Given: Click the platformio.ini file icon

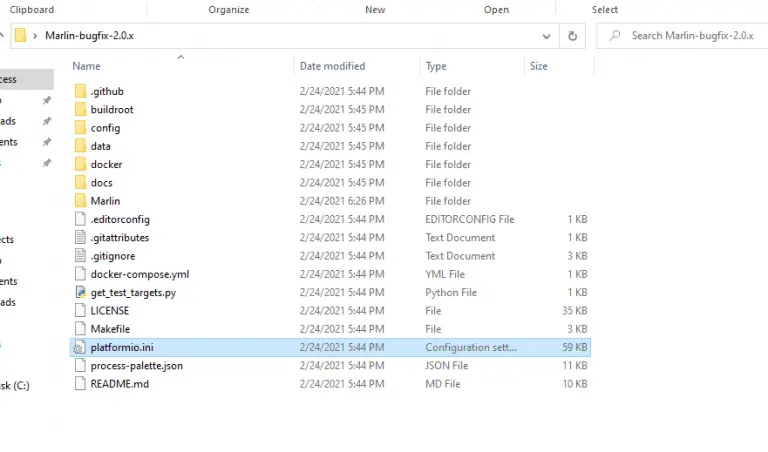Looking at the screenshot, I should 81,347.
